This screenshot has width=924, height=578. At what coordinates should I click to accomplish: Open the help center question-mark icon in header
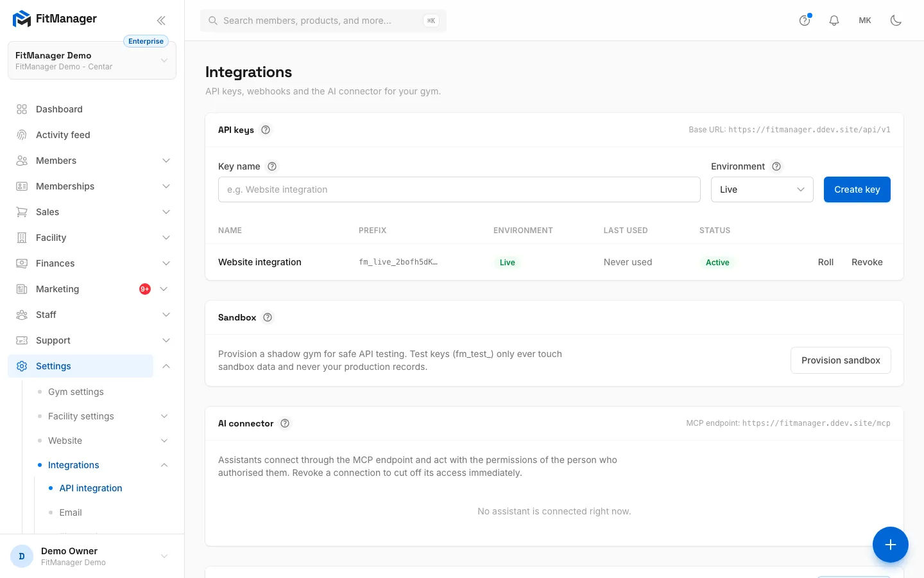[805, 21]
